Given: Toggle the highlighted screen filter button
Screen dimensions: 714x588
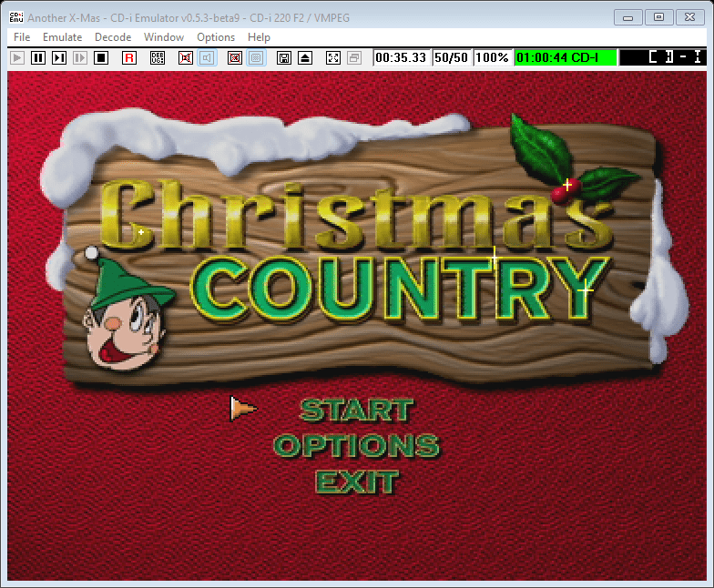Looking at the screenshot, I should 256,57.
